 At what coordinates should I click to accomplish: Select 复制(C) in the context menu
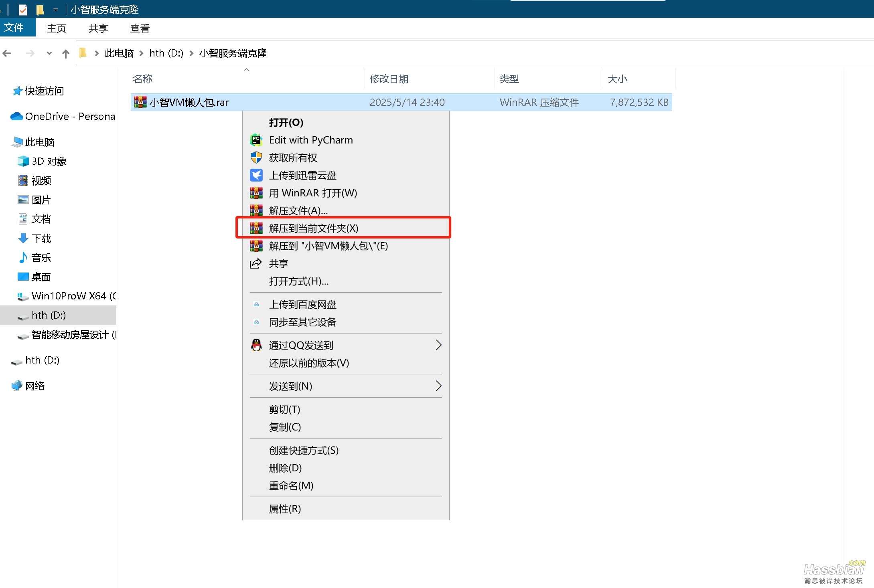point(346,427)
